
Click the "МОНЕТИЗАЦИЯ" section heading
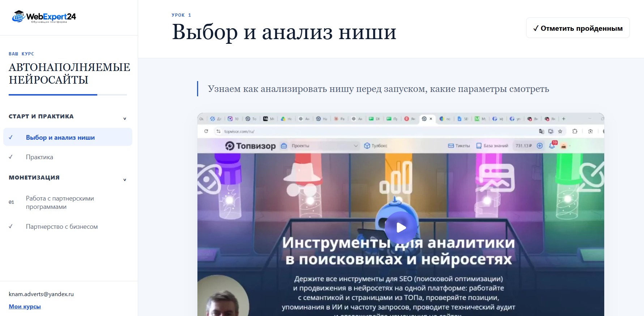(x=34, y=177)
